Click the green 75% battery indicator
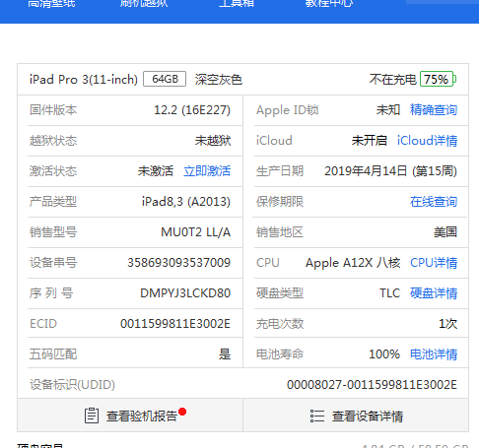The height and width of the screenshot is (448, 479). pos(438,79)
